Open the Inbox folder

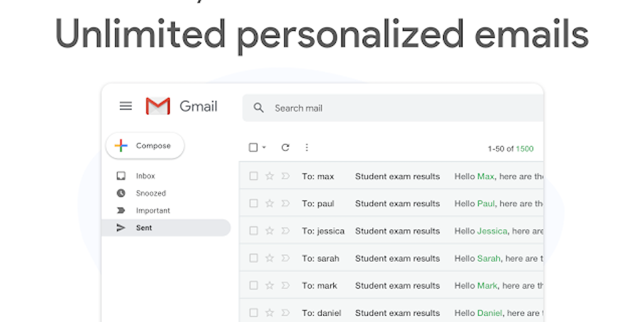pos(145,176)
